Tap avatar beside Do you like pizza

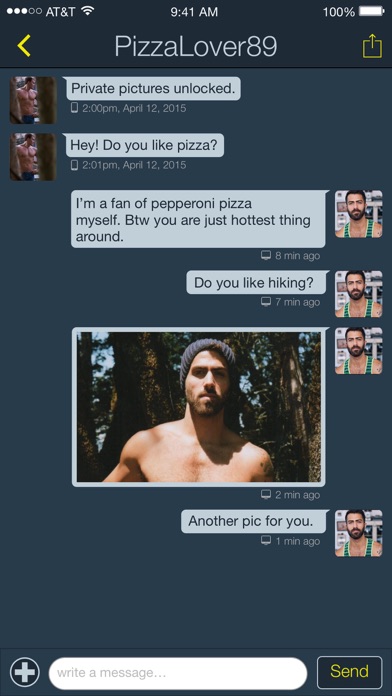33,157
